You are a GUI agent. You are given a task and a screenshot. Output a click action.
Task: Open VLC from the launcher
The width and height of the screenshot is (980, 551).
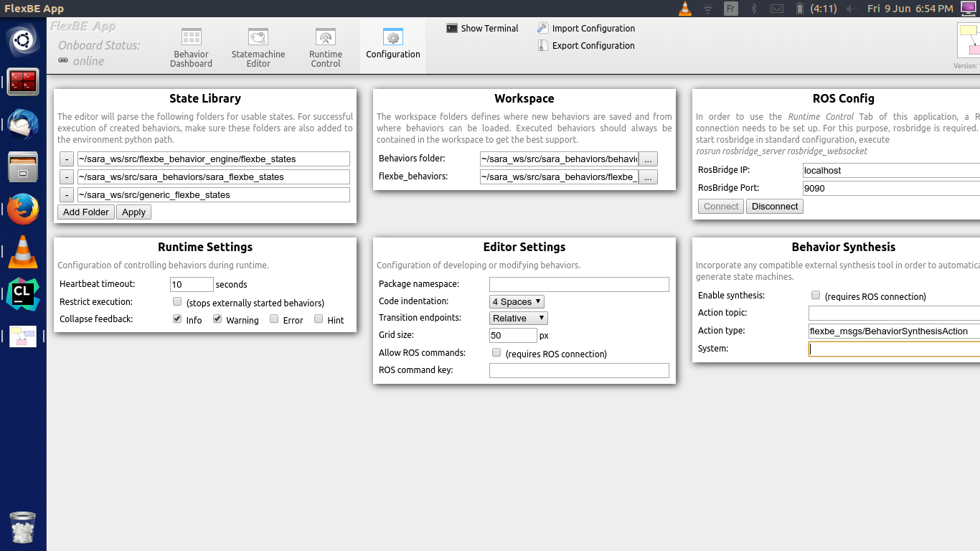click(x=23, y=252)
